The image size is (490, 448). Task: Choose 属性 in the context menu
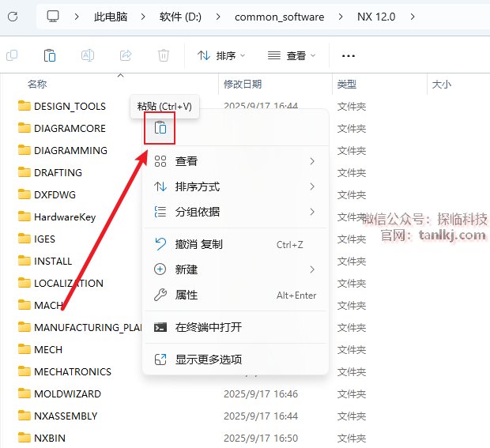pyautogui.click(x=235, y=295)
